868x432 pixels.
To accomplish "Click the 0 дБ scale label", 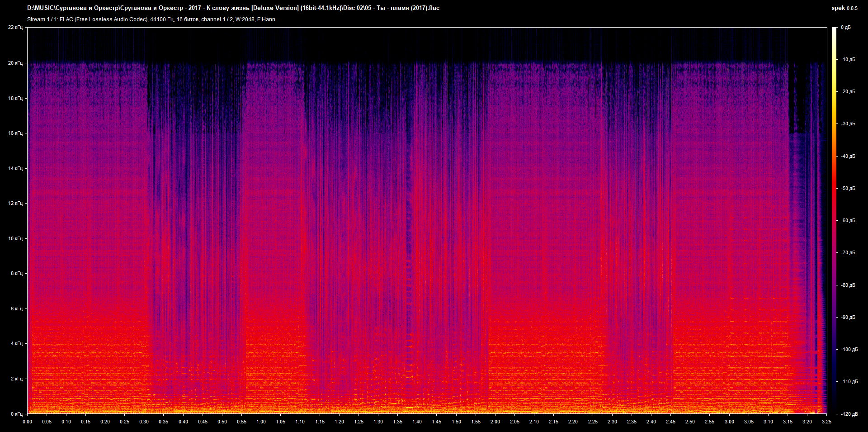I will pyautogui.click(x=845, y=28).
